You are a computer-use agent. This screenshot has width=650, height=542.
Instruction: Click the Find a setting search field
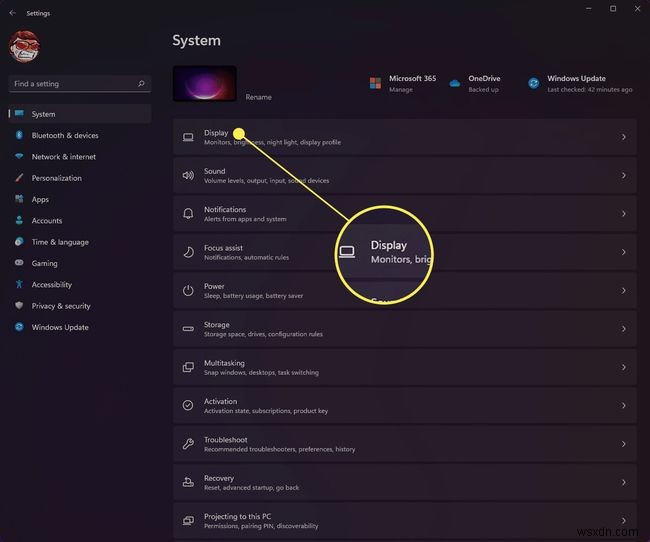(80, 84)
